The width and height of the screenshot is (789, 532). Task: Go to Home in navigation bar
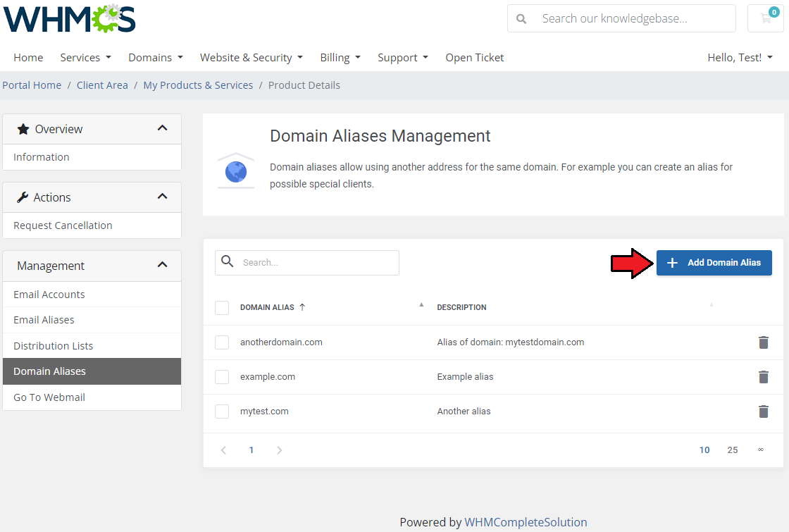28,57
